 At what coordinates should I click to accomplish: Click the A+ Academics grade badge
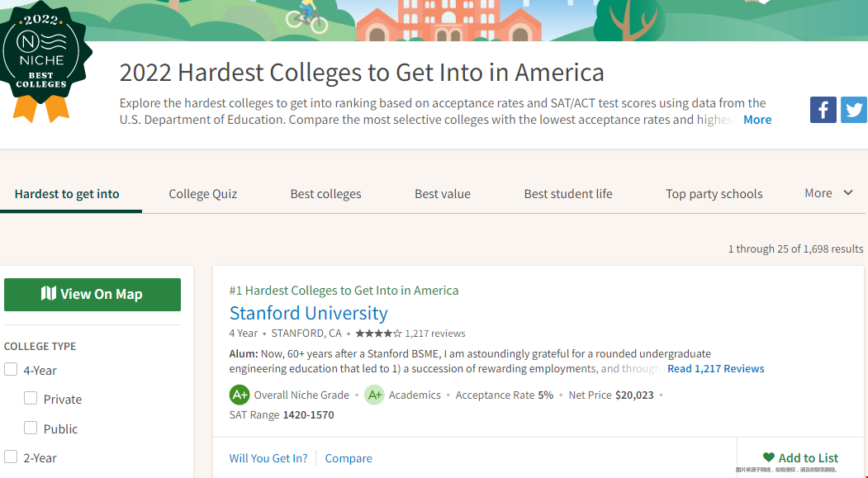click(374, 395)
